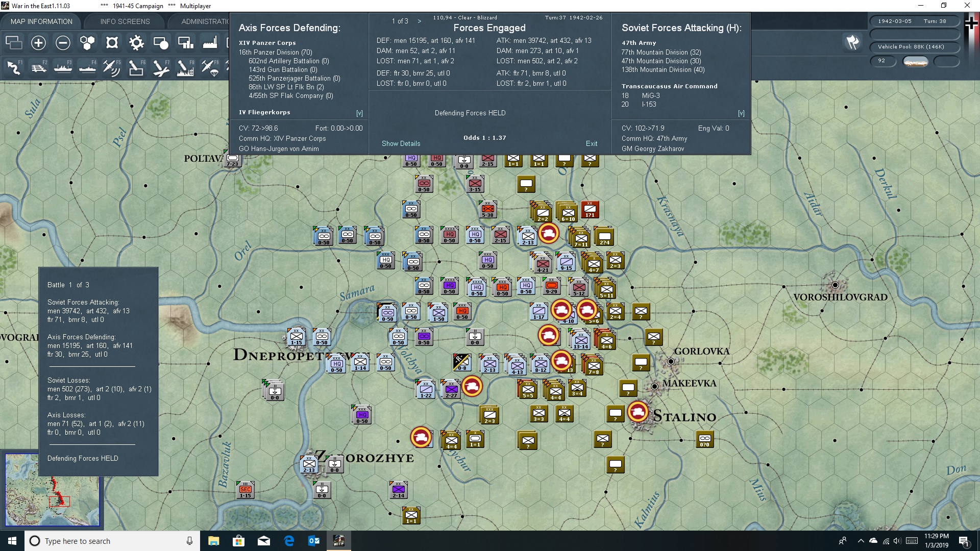980x551 pixels.
Task: Open the factory production screen icon
Action: point(210,43)
